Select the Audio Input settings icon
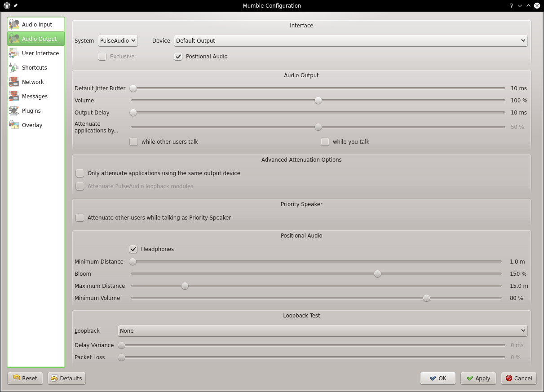 pyautogui.click(x=13, y=24)
